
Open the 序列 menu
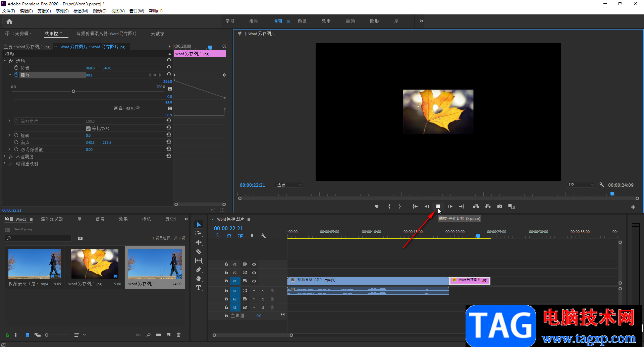[62, 11]
